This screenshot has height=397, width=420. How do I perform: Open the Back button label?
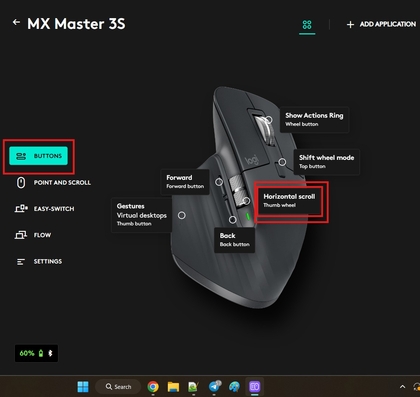(x=234, y=240)
